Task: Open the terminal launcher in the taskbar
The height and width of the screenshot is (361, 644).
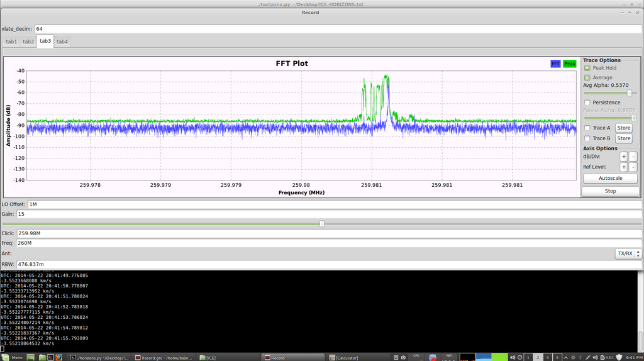Action: click(50, 357)
